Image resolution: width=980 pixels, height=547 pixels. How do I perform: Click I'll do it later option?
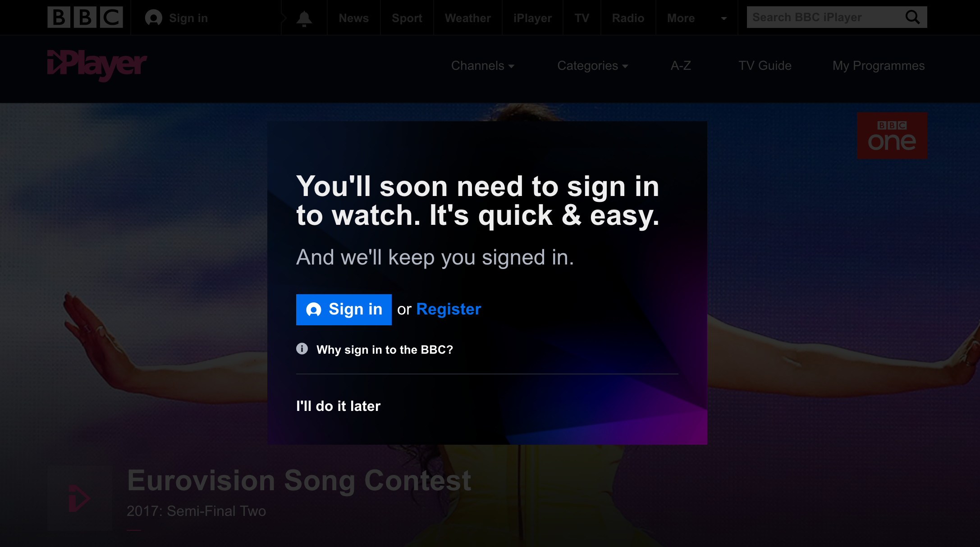point(339,406)
